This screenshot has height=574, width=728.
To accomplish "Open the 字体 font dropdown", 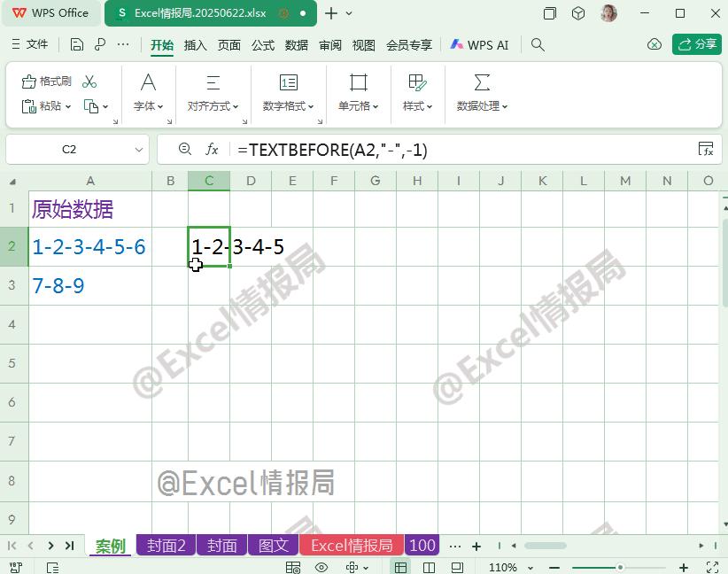I will click(148, 106).
